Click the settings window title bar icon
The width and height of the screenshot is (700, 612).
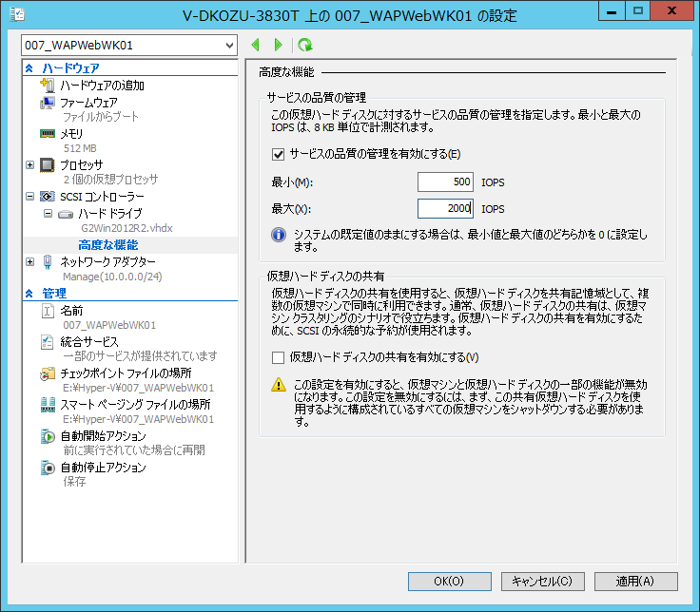[17, 14]
